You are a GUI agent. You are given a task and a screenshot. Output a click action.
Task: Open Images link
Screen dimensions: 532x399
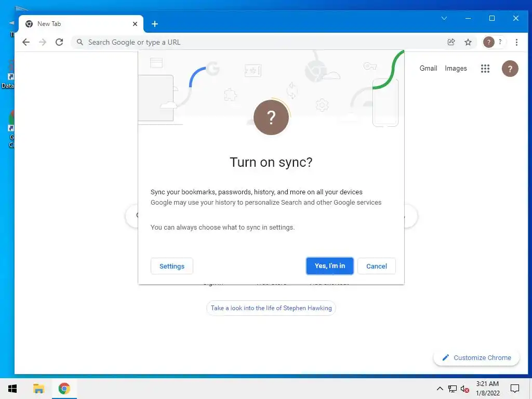456,68
